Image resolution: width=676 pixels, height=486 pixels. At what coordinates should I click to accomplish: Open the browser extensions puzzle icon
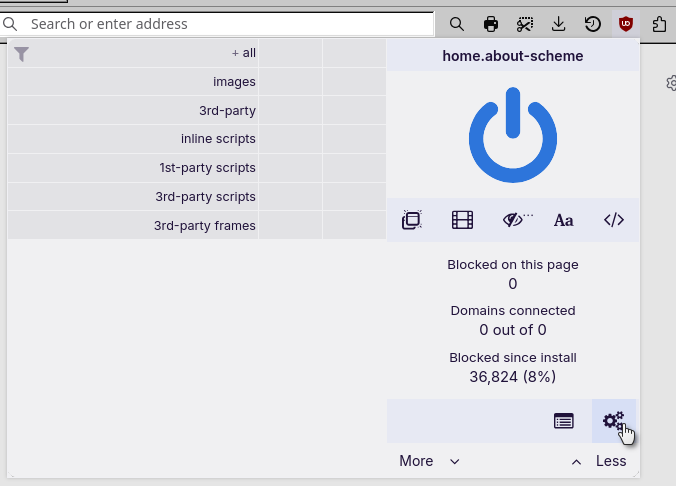point(659,24)
